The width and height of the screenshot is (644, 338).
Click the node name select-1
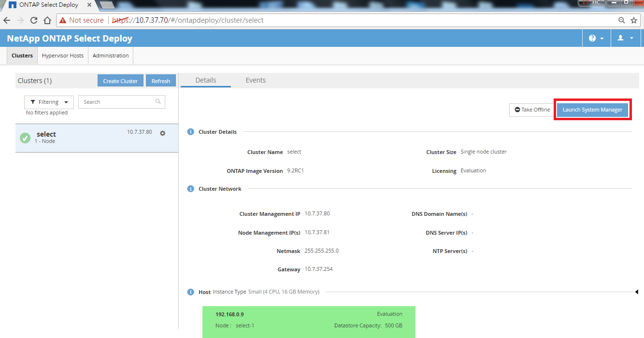pos(245,325)
